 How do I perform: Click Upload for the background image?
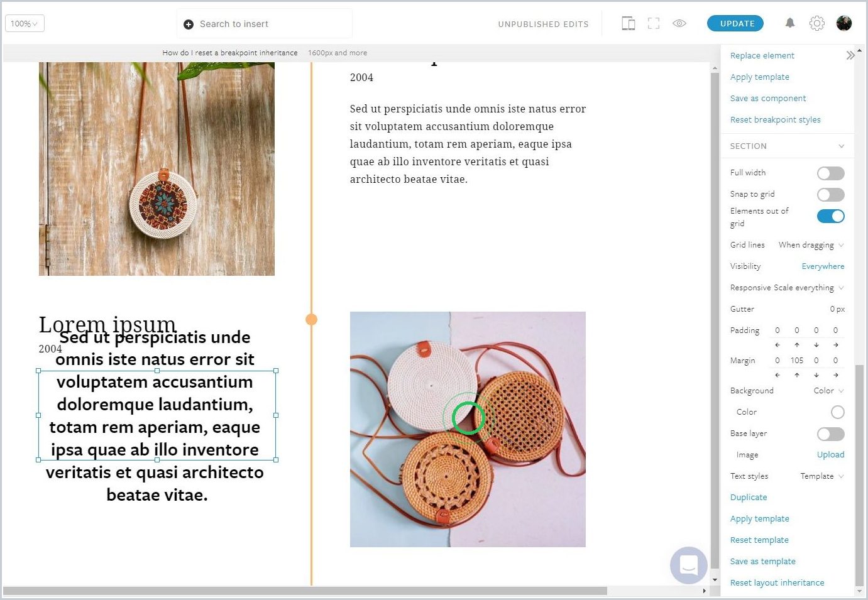point(830,455)
